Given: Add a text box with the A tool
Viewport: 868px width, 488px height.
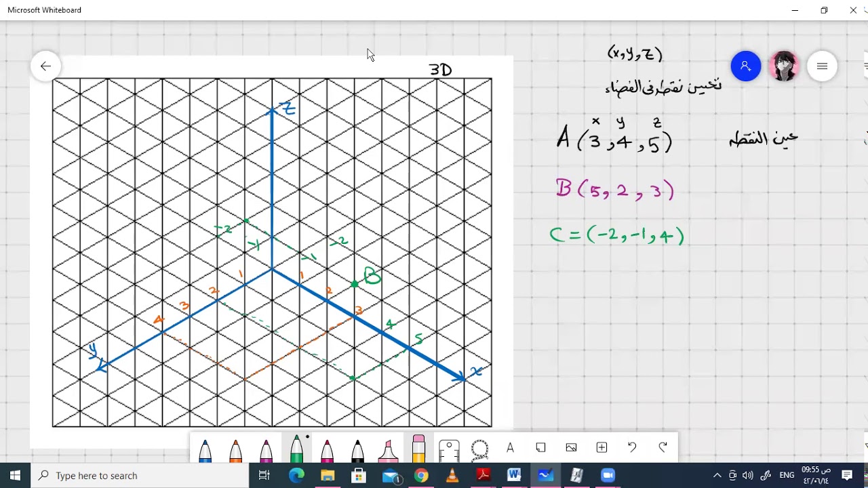Looking at the screenshot, I should tap(510, 447).
